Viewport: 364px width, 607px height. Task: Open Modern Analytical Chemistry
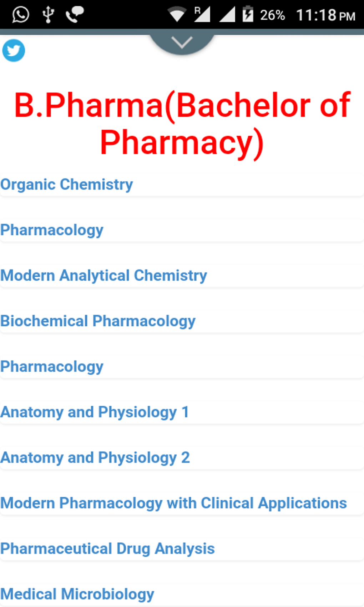[x=104, y=276]
